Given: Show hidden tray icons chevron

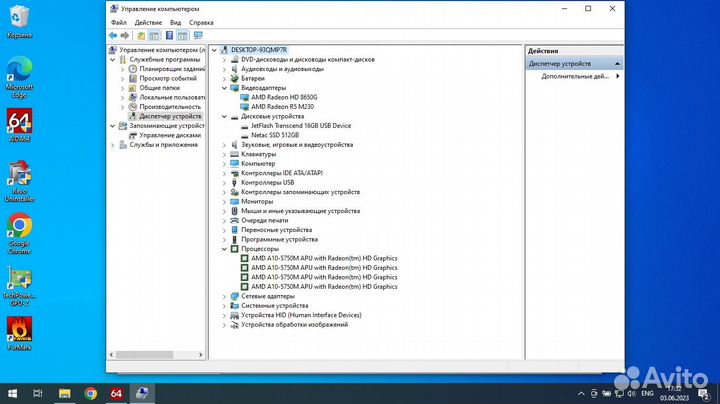Looking at the screenshot, I should click(x=581, y=393).
